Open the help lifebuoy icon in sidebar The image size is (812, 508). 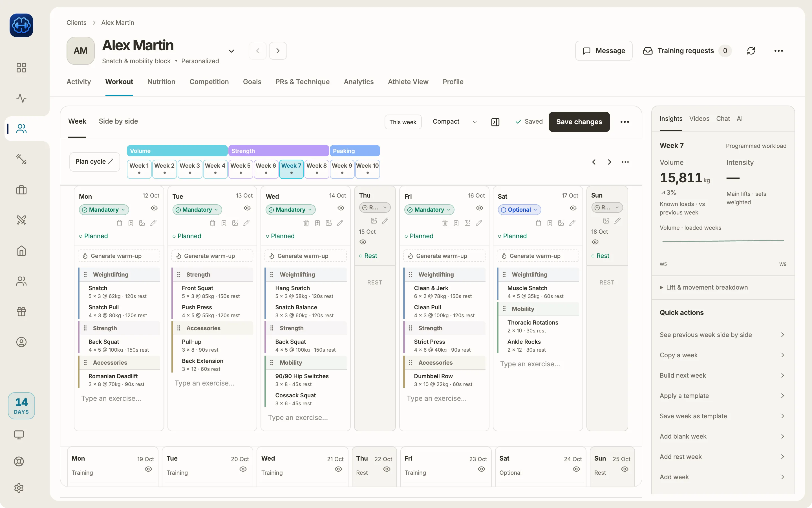pyautogui.click(x=19, y=461)
